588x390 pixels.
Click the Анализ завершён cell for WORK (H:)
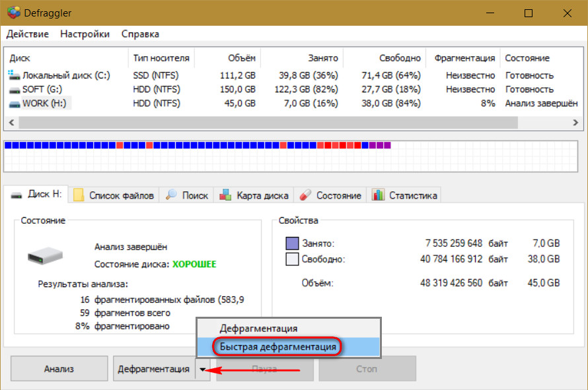click(x=541, y=103)
